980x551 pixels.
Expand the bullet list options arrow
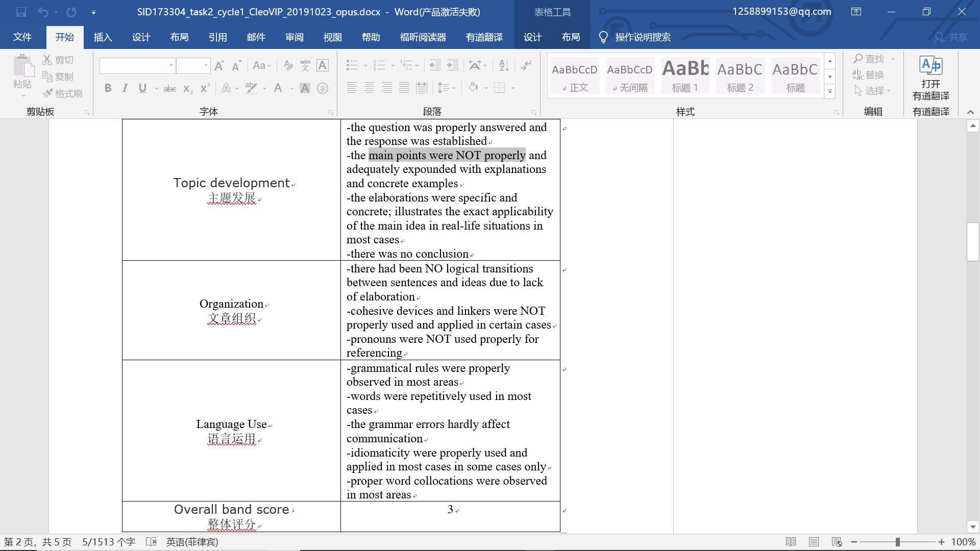[365, 66]
